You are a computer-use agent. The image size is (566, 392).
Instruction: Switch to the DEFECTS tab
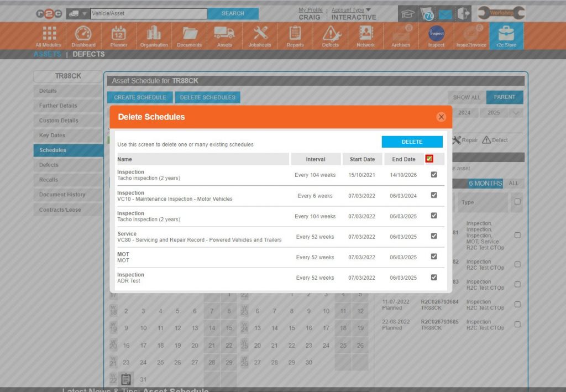88,54
